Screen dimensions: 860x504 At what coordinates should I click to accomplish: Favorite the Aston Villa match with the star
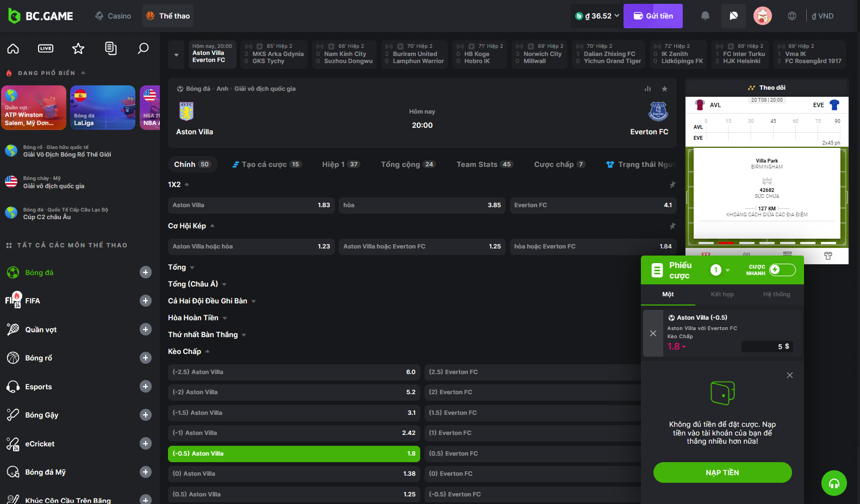[x=664, y=89]
